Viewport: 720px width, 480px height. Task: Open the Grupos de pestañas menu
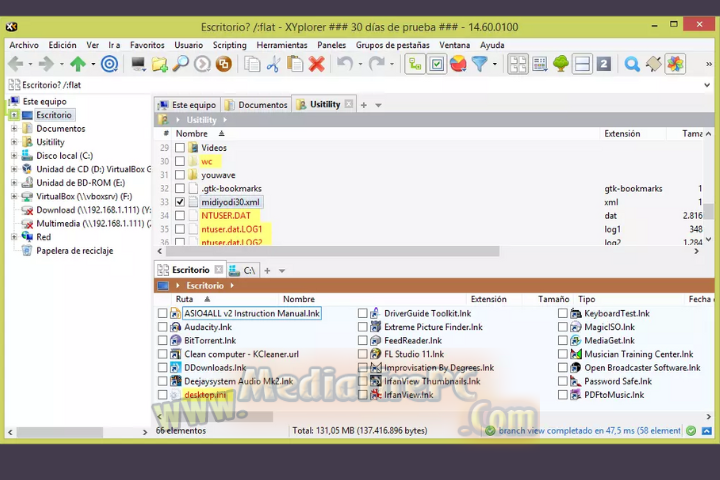393,45
